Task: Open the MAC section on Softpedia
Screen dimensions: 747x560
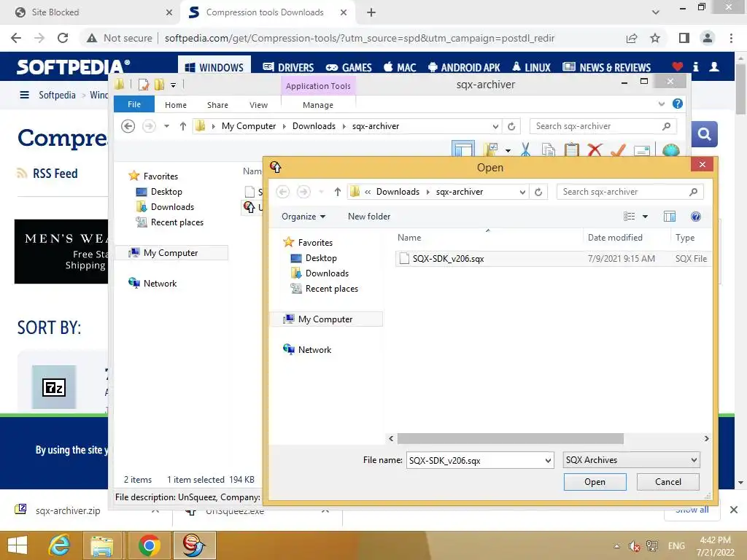Action: point(400,68)
